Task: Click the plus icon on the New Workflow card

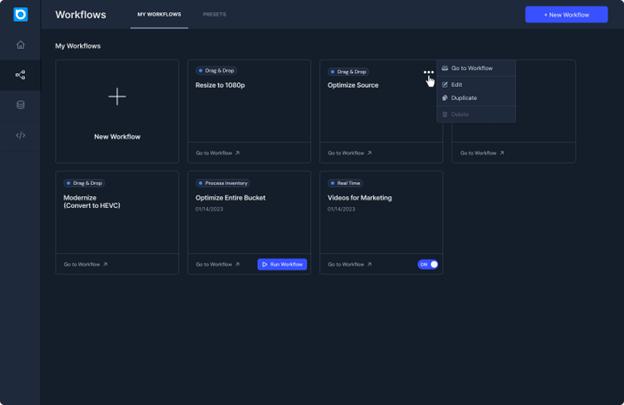Action: 117,96
